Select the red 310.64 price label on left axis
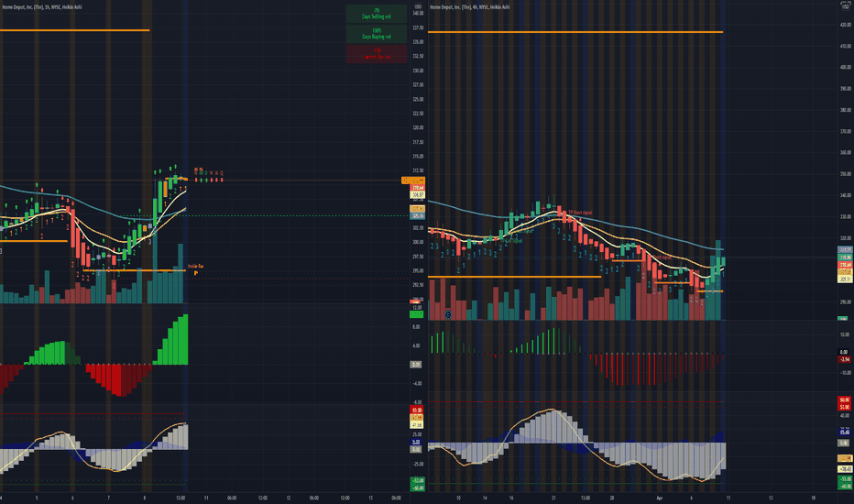Screen dimensions: 854x504 [x=417, y=188]
